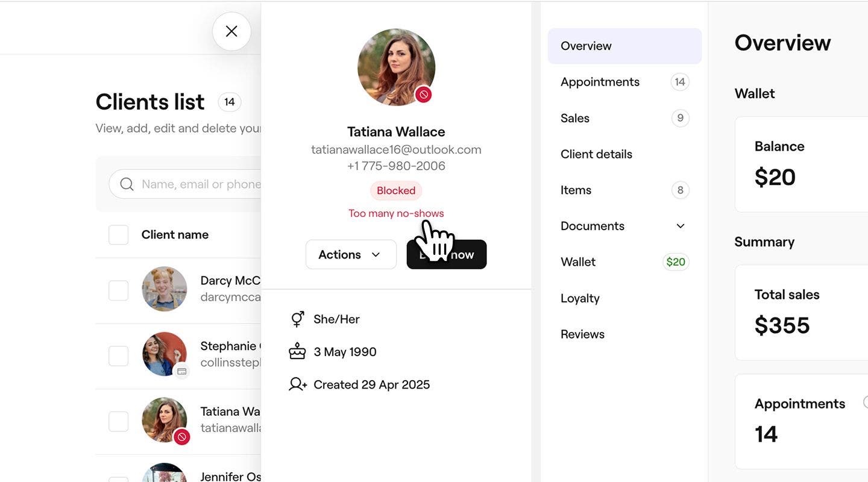Screen dimensions: 868x482
Task: Click the 3 May 1990 birthday text
Action: (x=345, y=352)
